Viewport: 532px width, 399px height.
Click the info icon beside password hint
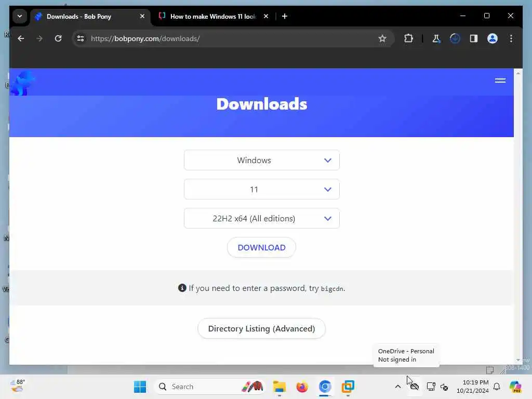[182, 288]
